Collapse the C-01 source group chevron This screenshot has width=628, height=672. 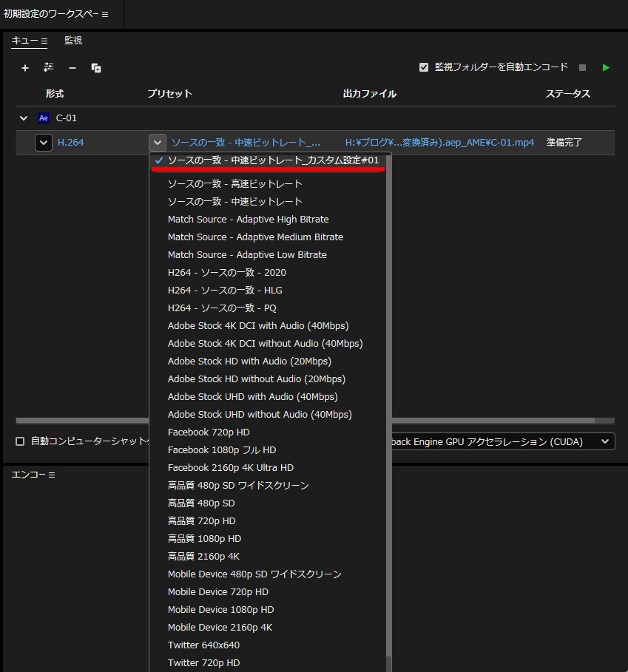[x=24, y=118]
